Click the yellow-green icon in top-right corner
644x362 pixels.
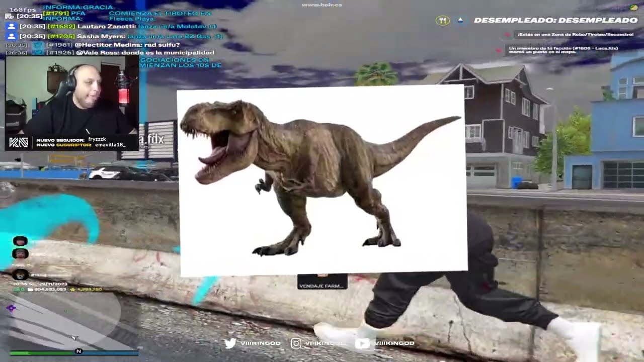click(633, 8)
